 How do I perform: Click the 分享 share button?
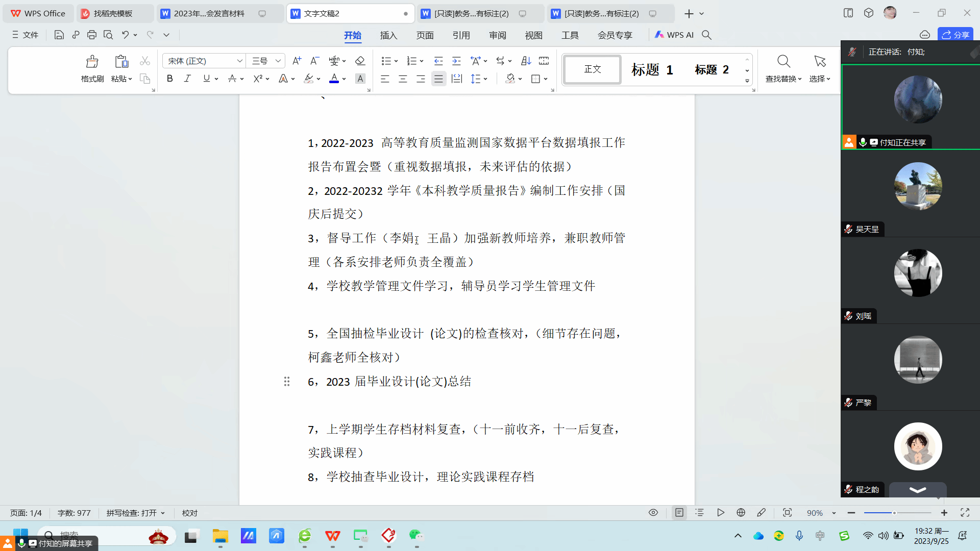(955, 35)
